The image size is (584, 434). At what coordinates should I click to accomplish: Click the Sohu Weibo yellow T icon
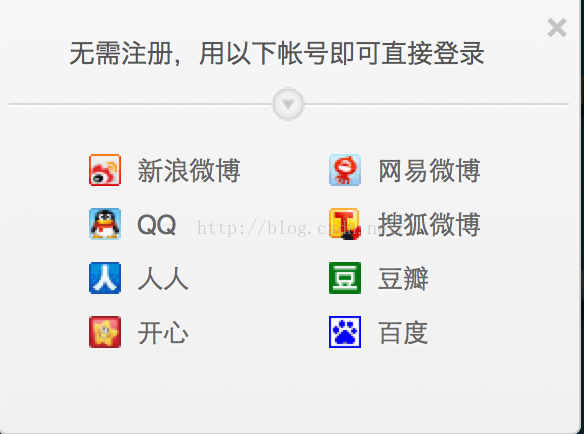click(x=345, y=224)
